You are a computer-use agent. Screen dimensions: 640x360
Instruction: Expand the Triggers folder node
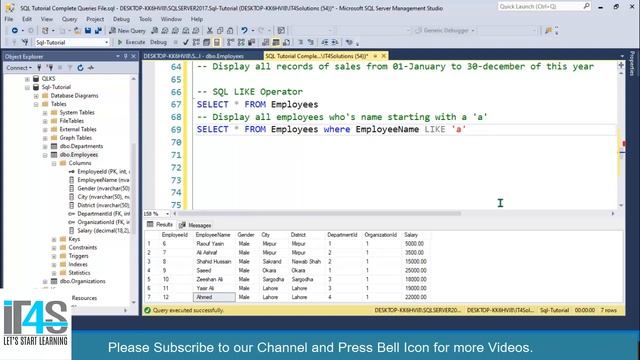pos(54,256)
